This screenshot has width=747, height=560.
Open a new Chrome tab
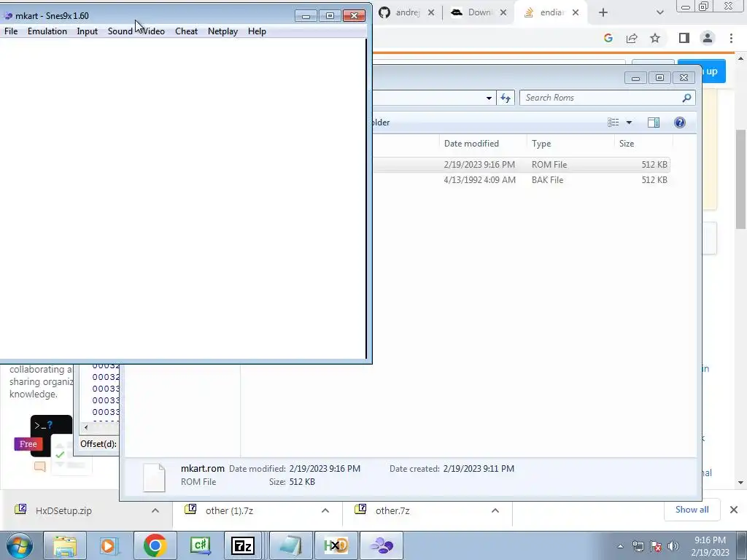[x=603, y=13]
